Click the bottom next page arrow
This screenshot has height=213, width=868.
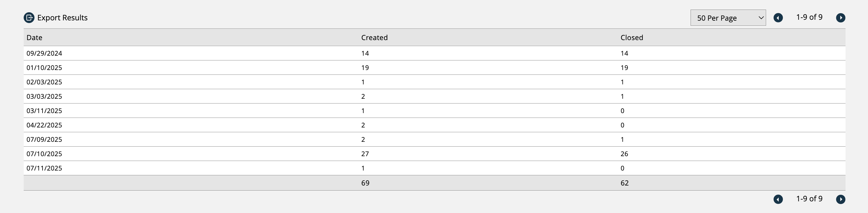coord(841,199)
